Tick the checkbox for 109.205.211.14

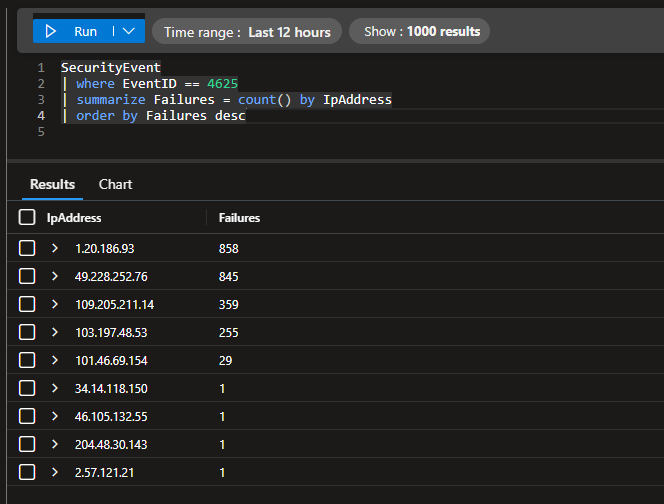27,304
